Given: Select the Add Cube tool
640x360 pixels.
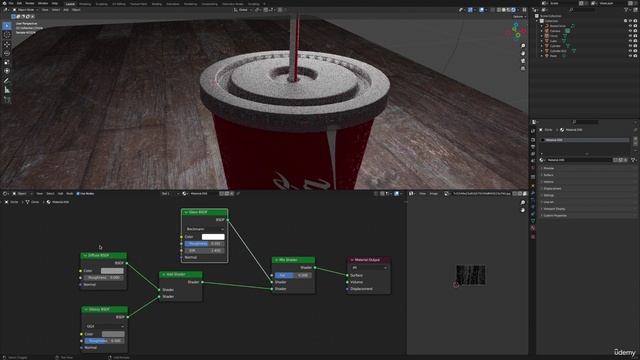Looking at the screenshot, I should tap(7, 99).
